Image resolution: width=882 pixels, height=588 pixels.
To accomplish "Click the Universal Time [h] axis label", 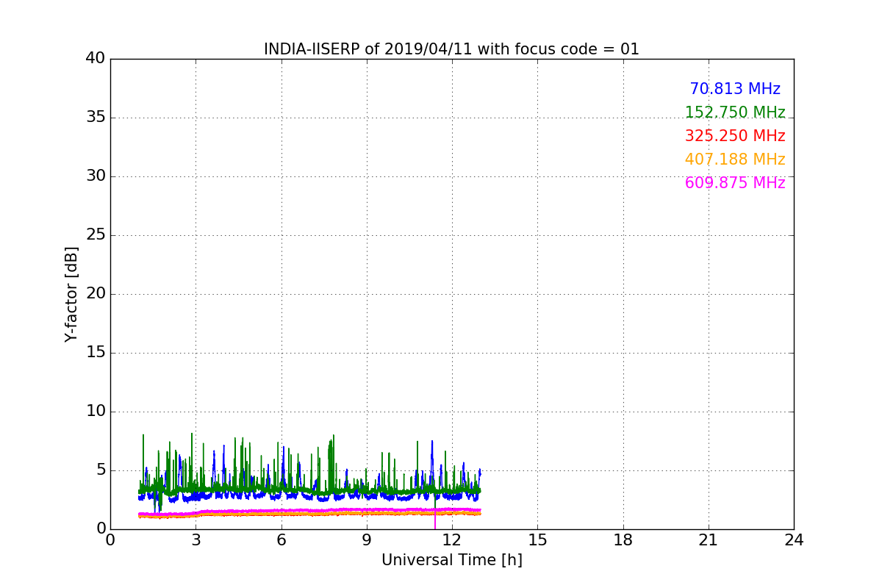I will 451,560.
